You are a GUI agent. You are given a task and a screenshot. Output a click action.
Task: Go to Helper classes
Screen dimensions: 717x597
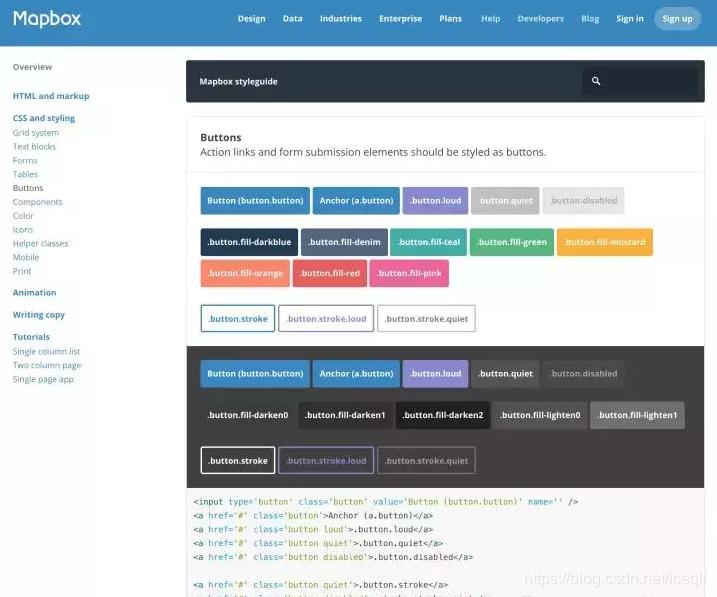[40, 243]
